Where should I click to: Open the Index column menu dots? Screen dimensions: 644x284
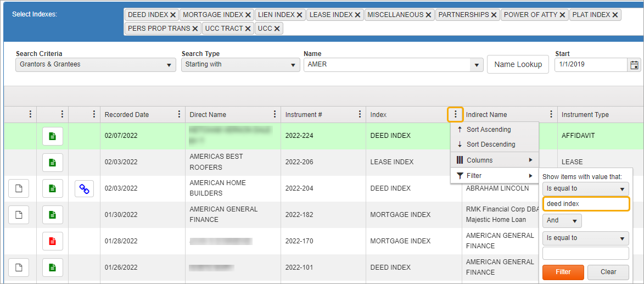[455, 114]
